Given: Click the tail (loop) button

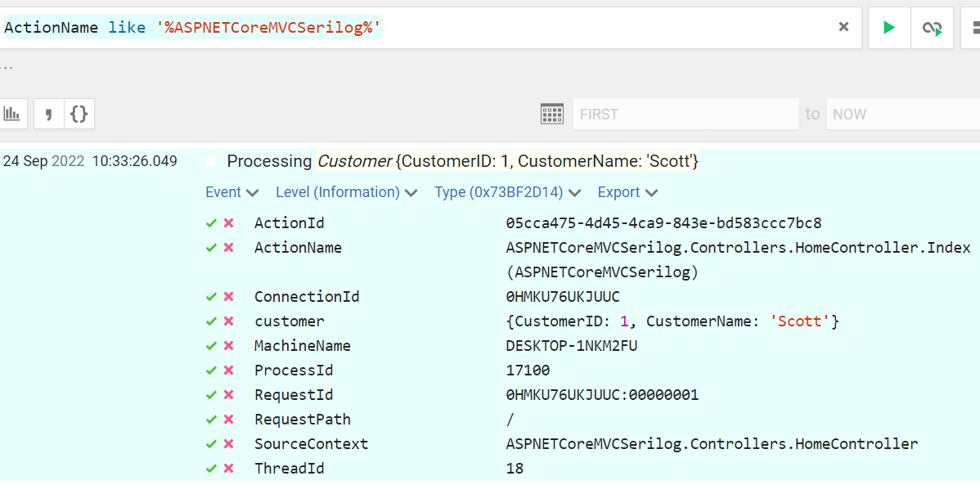Looking at the screenshot, I should coord(932,28).
